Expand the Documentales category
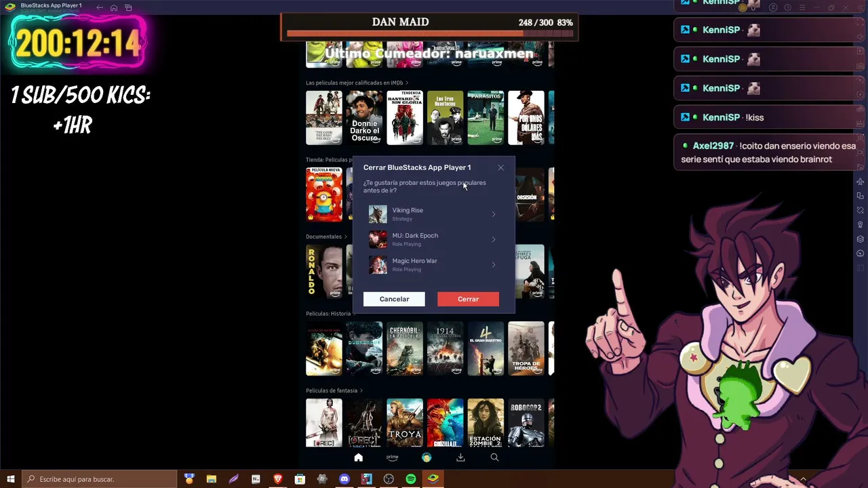Viewport: 868px width, 488px height. coord(326,237)
